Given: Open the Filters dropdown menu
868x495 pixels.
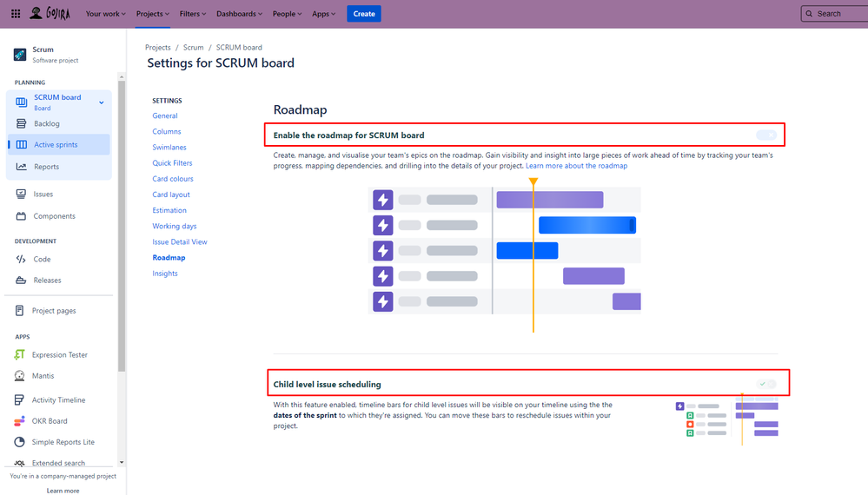Looking at the screenshot, I should point(193,14).
